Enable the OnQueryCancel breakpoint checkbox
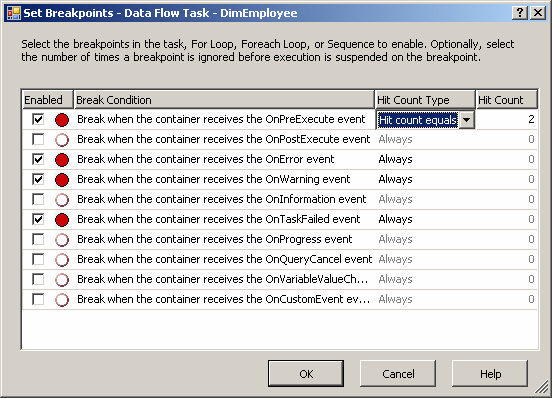 point(38,260)
